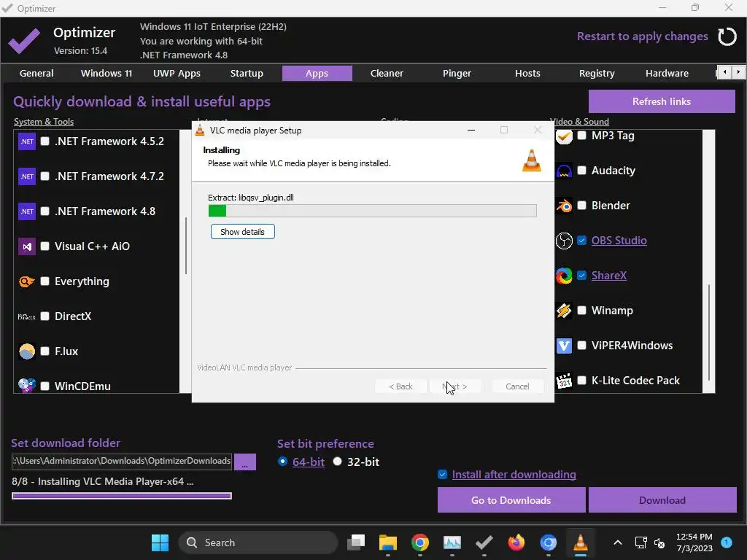Open Task View from taskbar
Viewport: 747px width, 560px height.
click(x=356, y=542)
